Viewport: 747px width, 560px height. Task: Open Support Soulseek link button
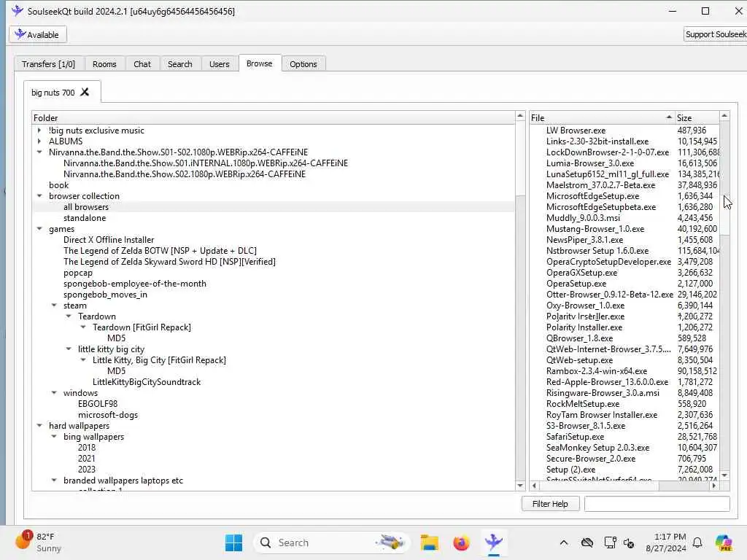point(715,34)
